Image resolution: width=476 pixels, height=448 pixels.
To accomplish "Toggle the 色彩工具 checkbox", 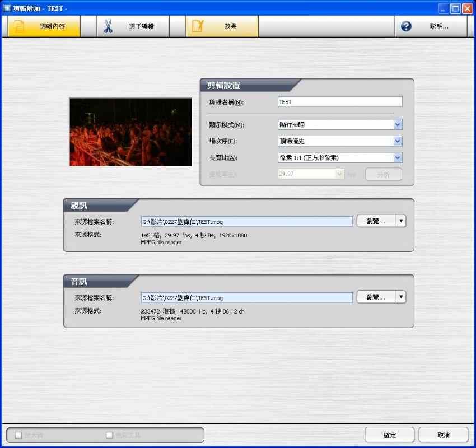I will [110, 435].
